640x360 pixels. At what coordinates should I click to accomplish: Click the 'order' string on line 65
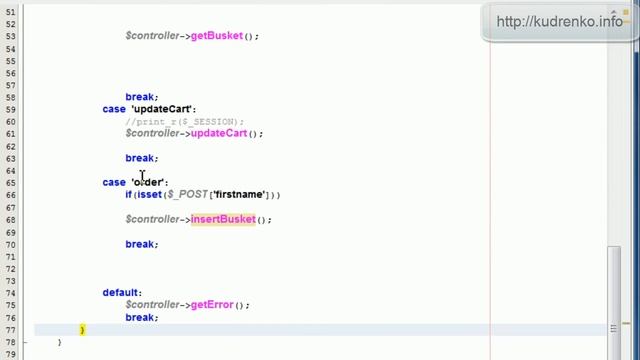[147, 182]
